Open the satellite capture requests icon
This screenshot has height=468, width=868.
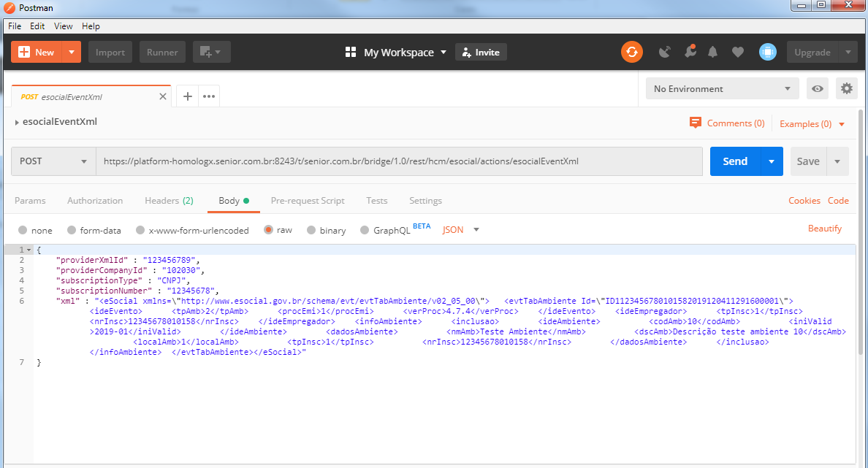665,52
